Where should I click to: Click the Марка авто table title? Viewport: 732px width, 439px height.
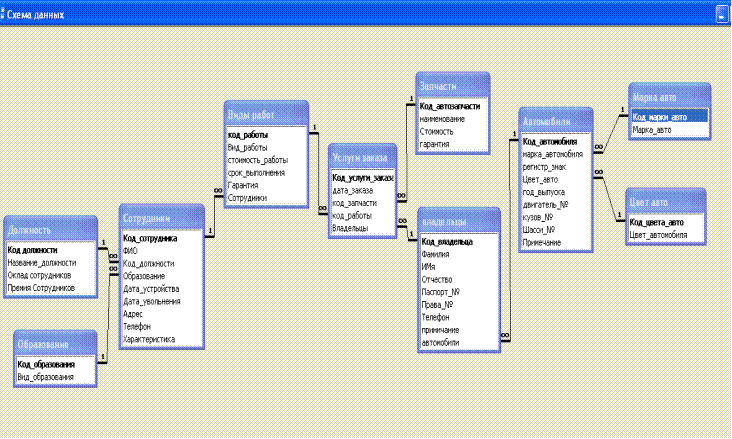coord(668,97)
